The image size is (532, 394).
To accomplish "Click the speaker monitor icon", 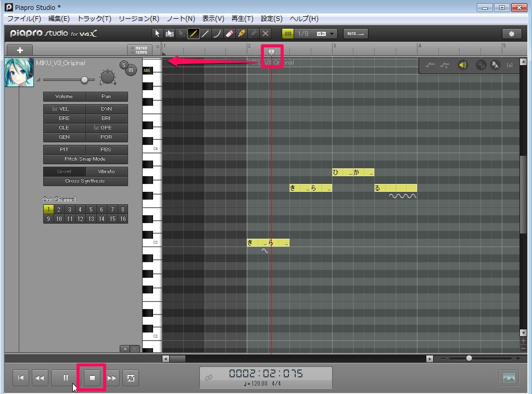I will 462,65.
